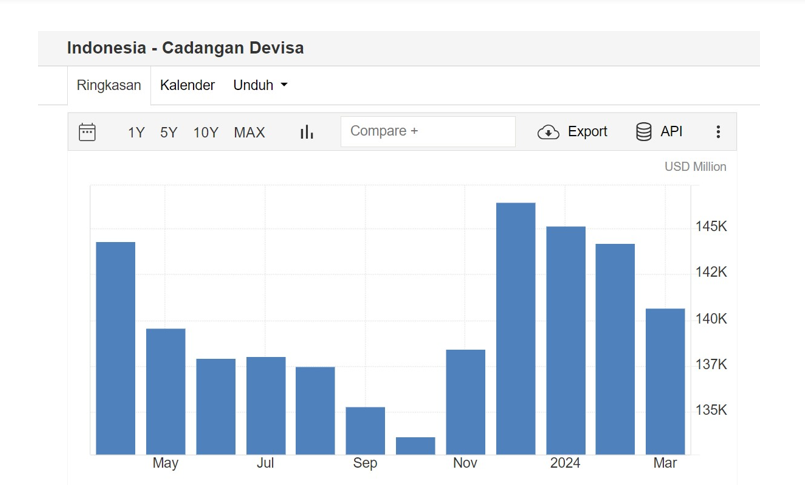Open the Kalender tab
This screenshot has width=805, height=485.
pyautogui.click(x=187, y=85)
